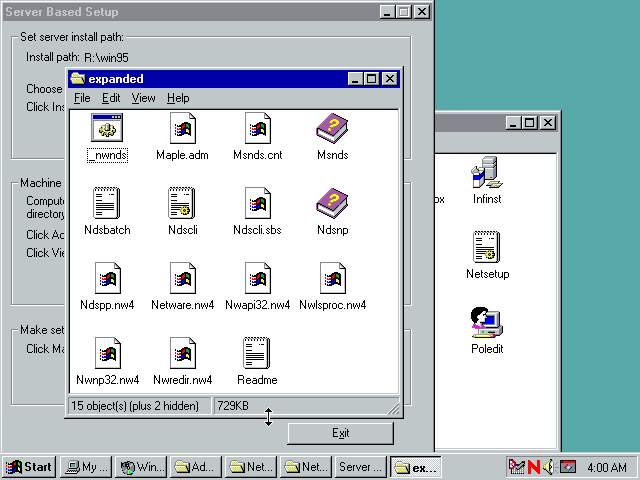Select the Ndscli.sbs file icon
Viewport: 640px width, 480px height.
(258, 203)
